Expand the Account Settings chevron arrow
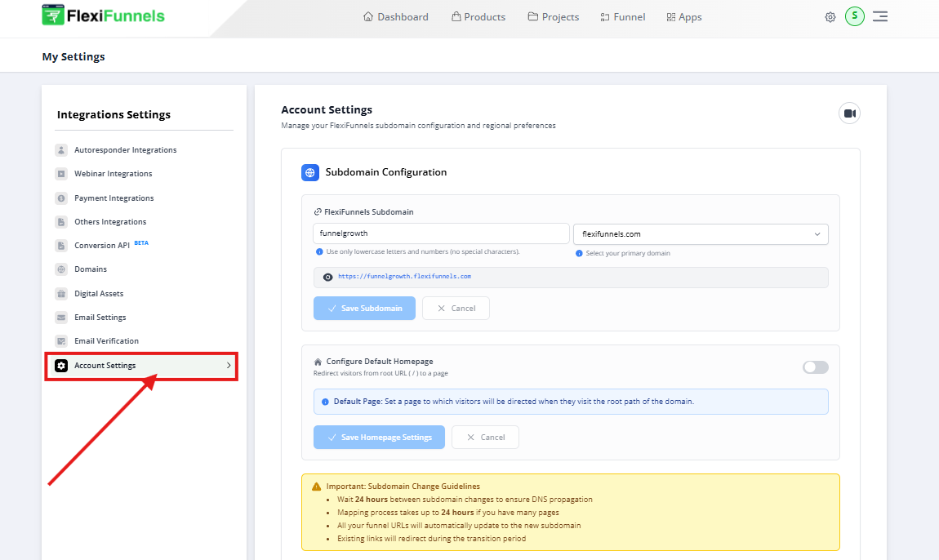This screenshot has width=939, height=560. point(229,366)
